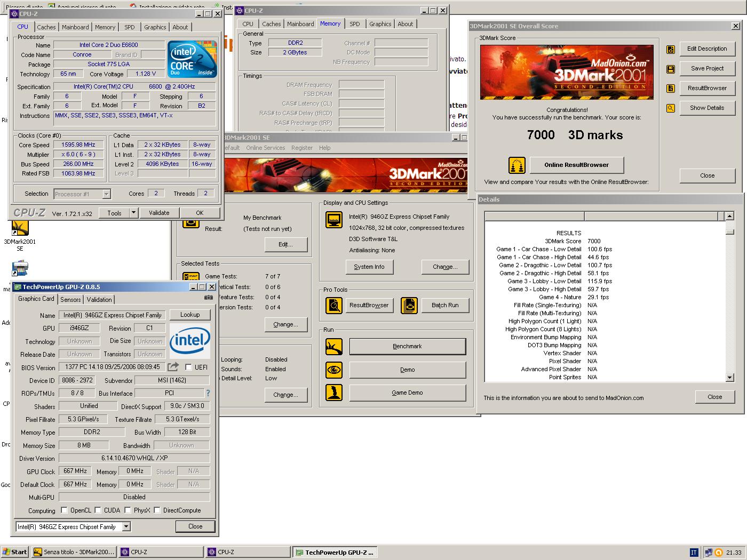Image resolution: width=747 pixels, height=560 pixels.
Task: Click the Save Project disk icon
Action: click(671, 69)
